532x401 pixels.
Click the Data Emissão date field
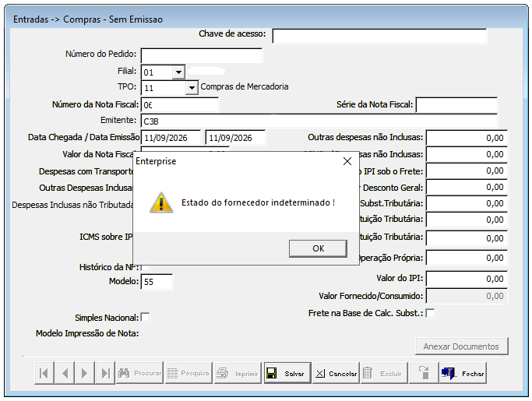pos(235,138)
